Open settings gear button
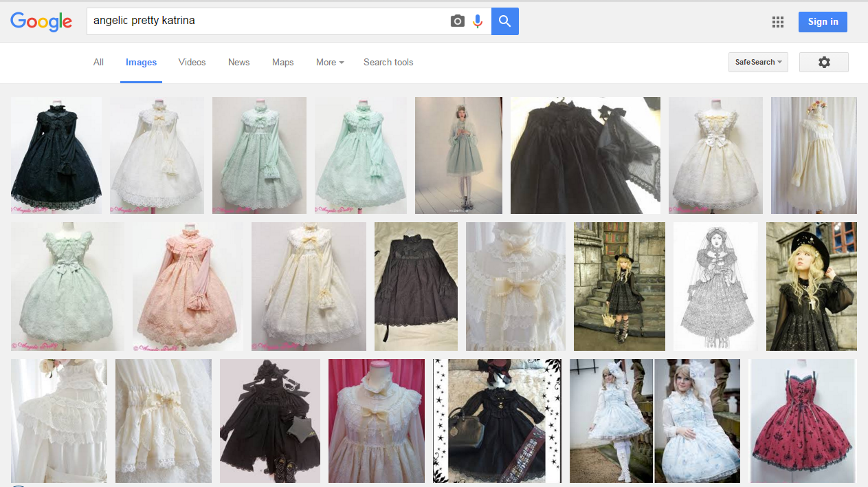This screenshot has width=868, height=487. click(x=824, y=62)
